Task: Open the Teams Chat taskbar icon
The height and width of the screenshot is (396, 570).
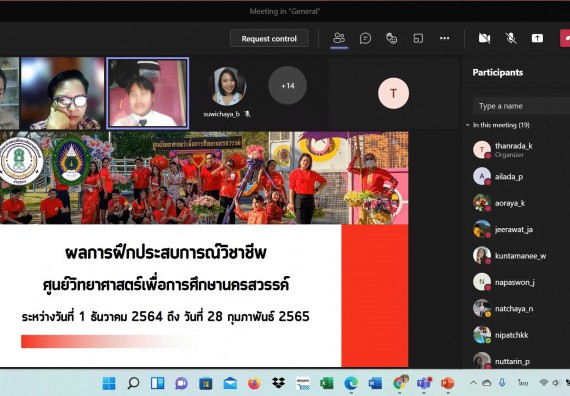Action: point(181,383)
